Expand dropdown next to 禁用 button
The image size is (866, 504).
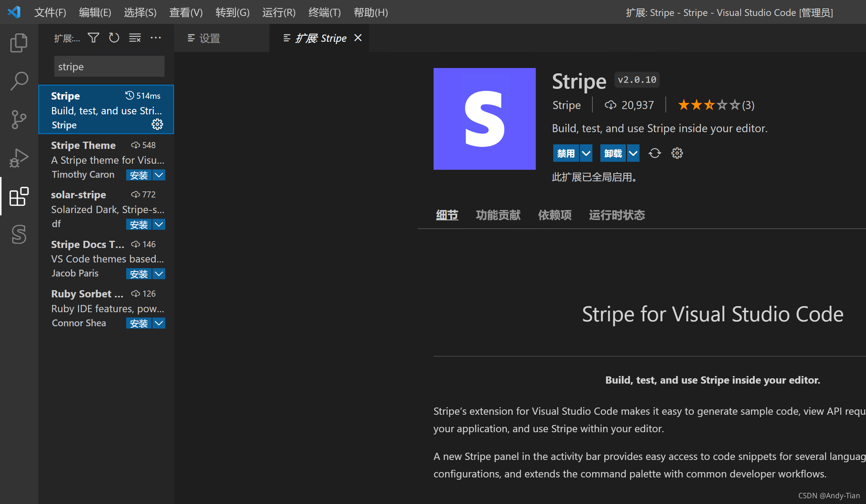tap(586, 153)
